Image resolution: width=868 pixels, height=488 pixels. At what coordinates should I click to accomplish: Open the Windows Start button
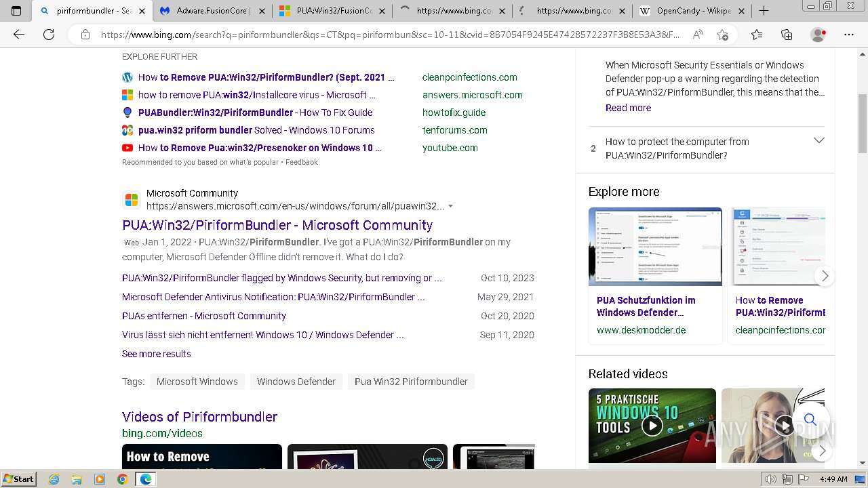(x=19, y=479)
